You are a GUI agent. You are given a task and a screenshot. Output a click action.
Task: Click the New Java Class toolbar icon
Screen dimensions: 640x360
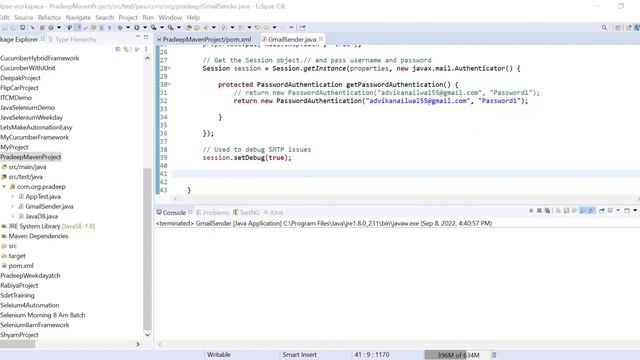coord(51,28)
